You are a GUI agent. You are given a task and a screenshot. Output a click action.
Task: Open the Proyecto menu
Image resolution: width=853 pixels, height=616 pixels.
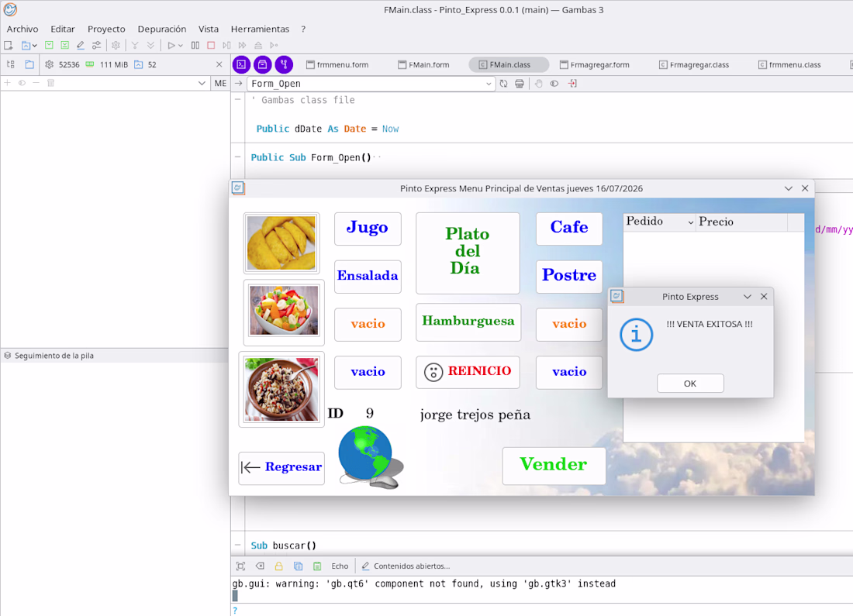click(106, 29)
